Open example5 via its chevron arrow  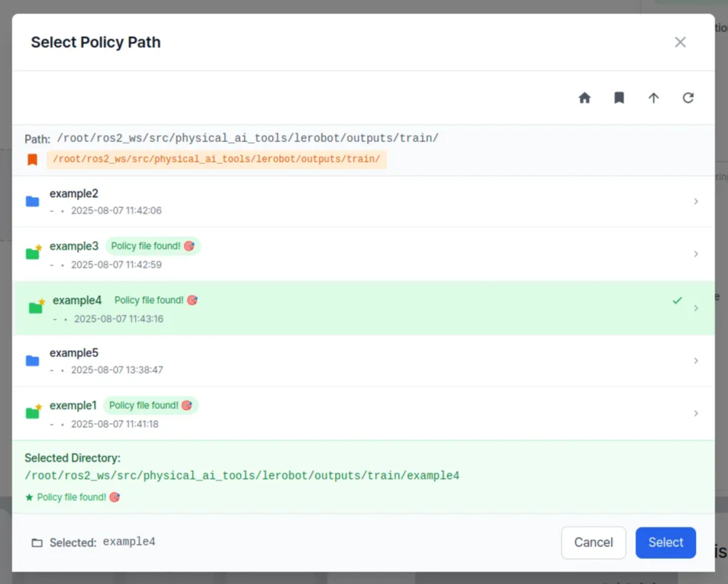(696, 360)
